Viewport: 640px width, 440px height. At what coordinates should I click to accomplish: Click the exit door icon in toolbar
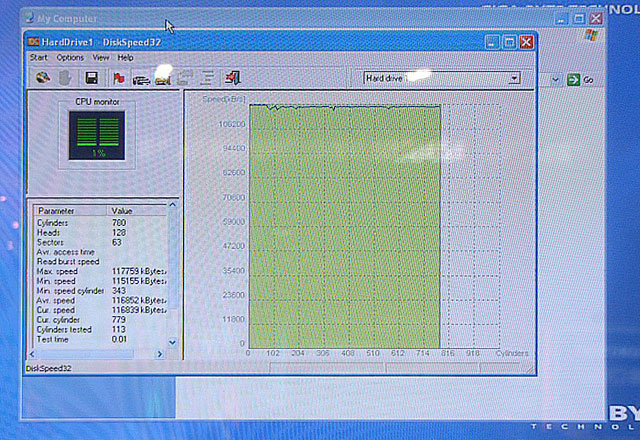pyautogui.click(x=232, y=78)
